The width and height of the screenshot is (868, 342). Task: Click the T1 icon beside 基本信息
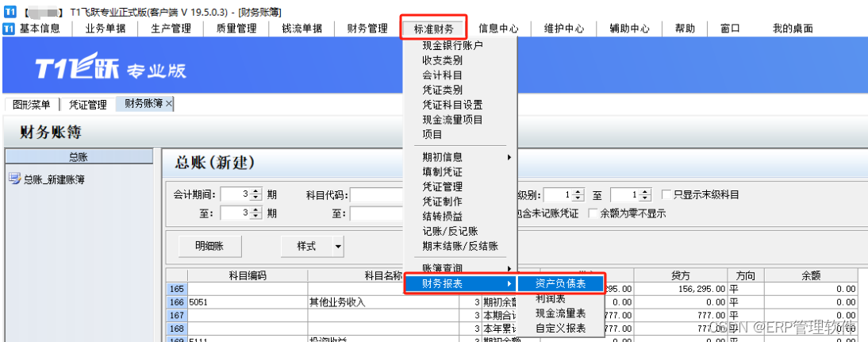click(x=9, y=29)
